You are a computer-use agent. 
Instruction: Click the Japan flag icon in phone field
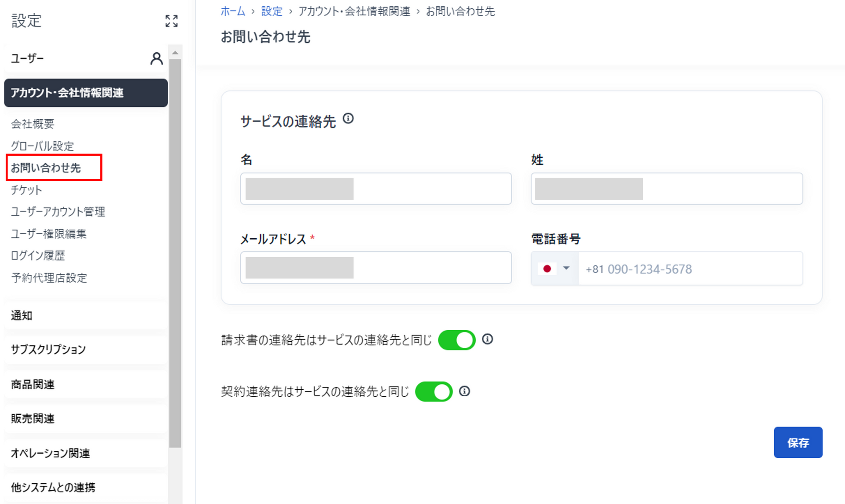tap(547, 269)
